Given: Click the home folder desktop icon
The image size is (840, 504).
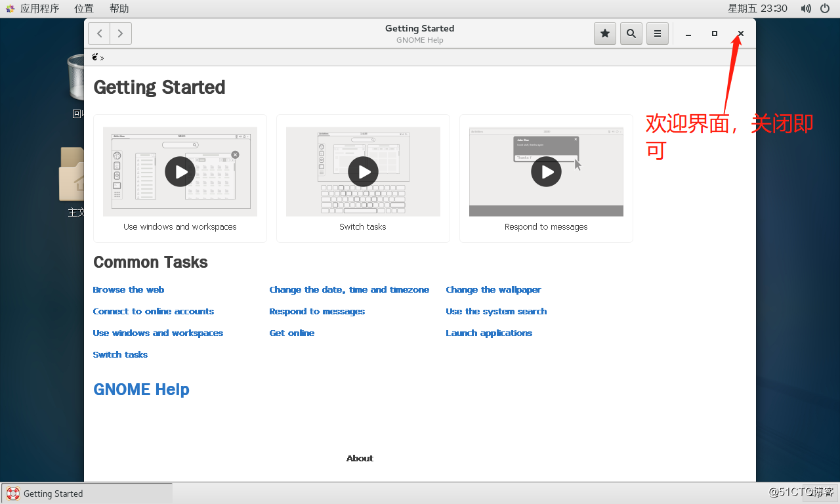Looking at the screenshot, I should [x=72, y=174].
